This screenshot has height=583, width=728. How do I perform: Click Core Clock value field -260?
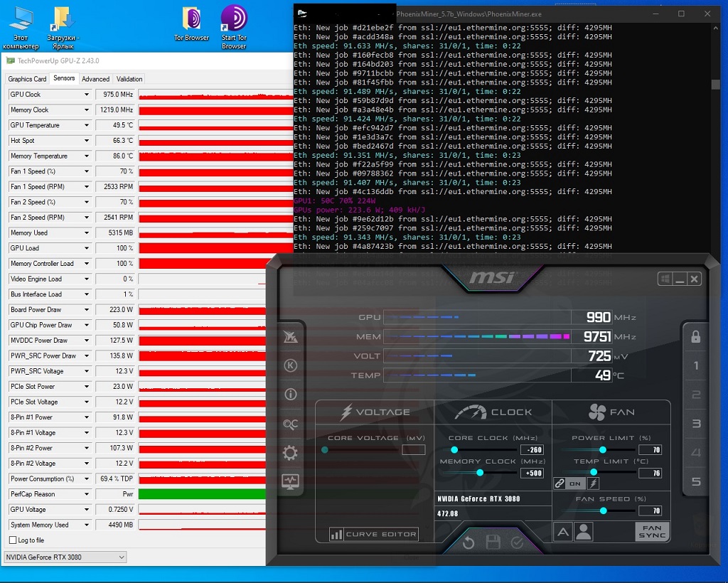[x=532, y=450]
